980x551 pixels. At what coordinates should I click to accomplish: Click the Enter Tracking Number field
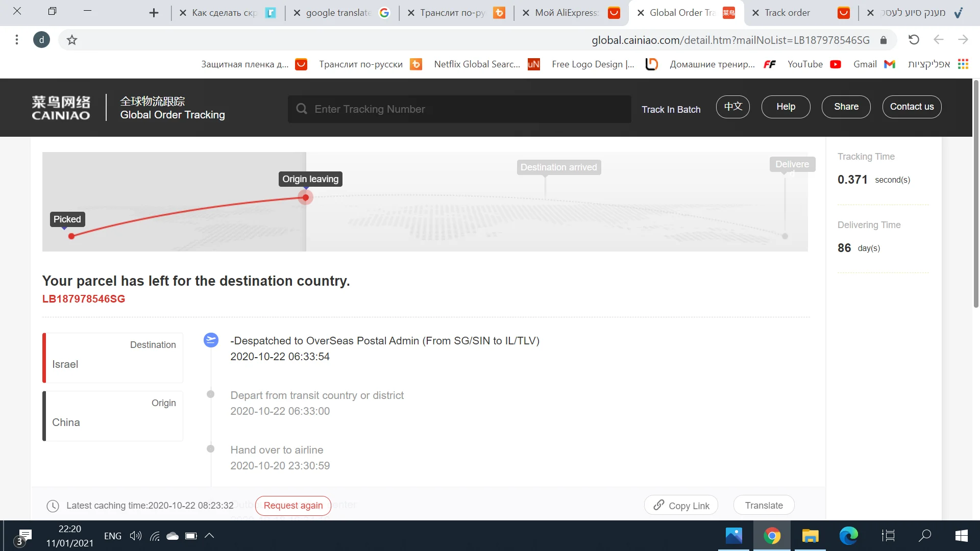459,109
